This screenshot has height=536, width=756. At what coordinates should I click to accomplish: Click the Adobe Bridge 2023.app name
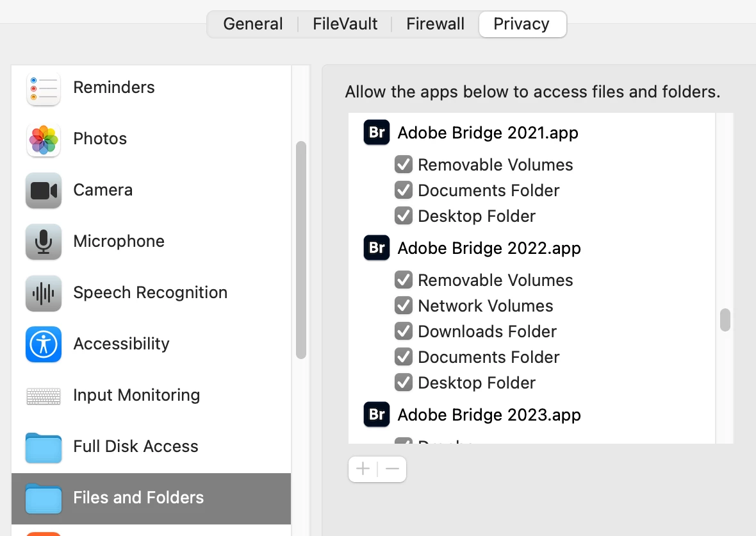pyautogui.click(x=489, y=415)
